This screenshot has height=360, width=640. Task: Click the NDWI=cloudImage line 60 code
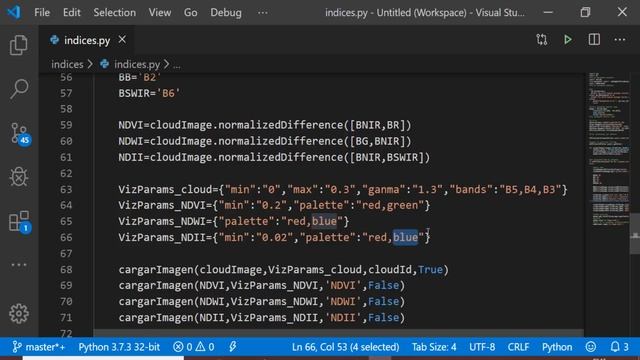[x=265, y=141]
